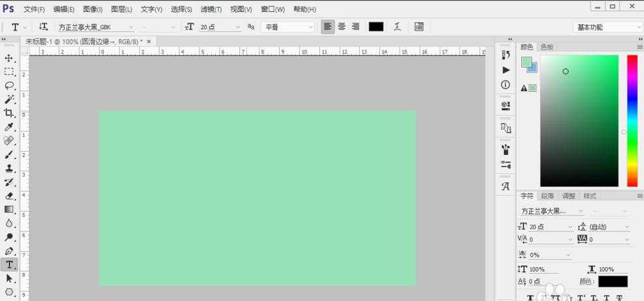The height and width of the screenshot is (301, 644).
Task: Open the 窗口(W) menu
Action: click(272, 9)
